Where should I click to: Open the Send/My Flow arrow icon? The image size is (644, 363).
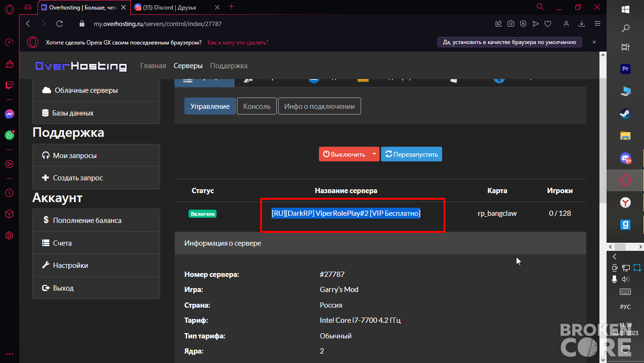coord(535,24)
